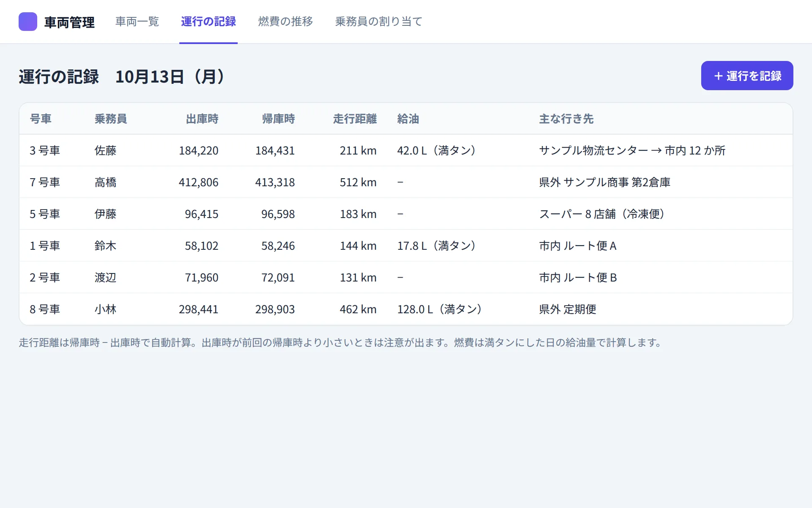The image size is (812, 508).
Task: Click the 乗務員 column header
Action: [111, 119]
